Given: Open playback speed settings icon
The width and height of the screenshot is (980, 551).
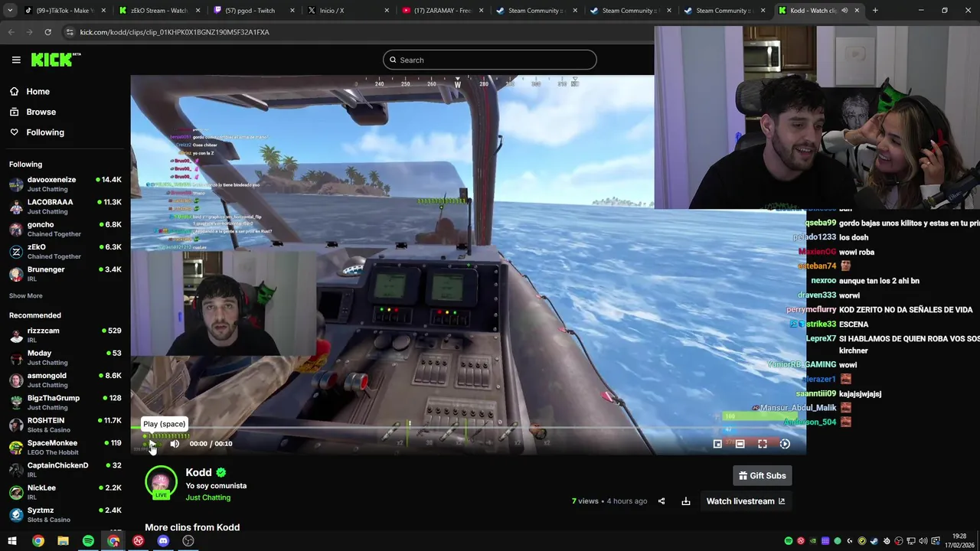Looking at the screenshot, I should click(785, 444).
